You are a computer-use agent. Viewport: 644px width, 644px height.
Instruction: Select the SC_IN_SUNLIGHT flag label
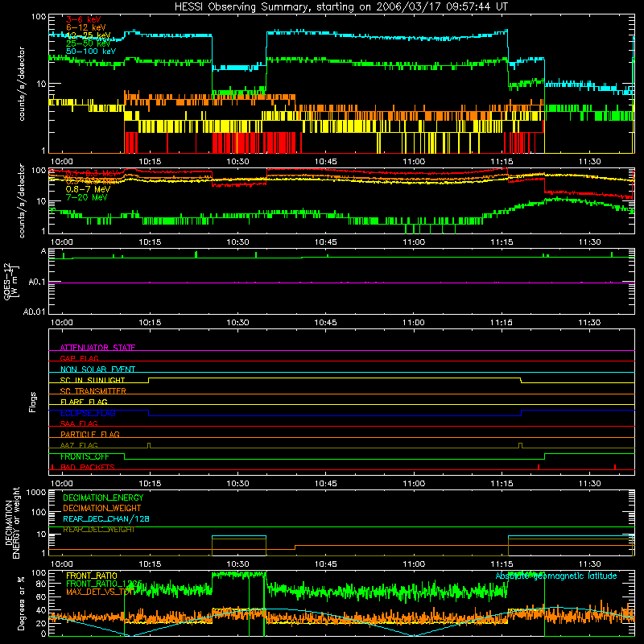tap(93, 380)
